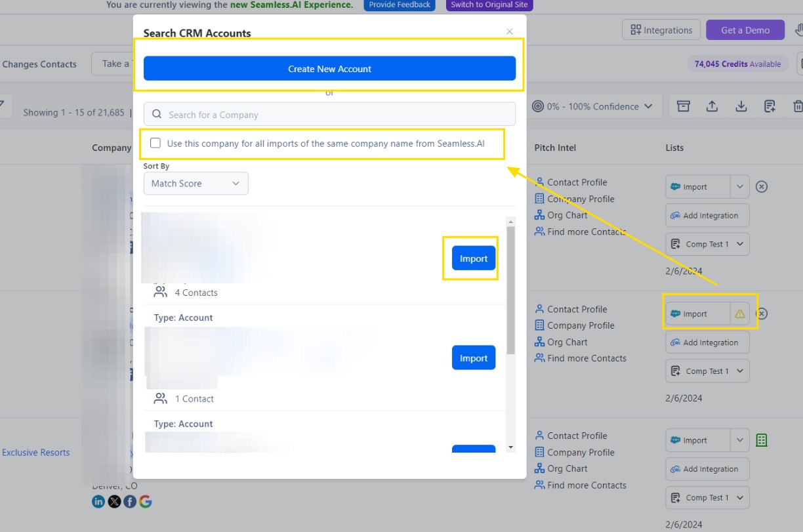Click the Import button beside the warning triangle

tap(697, 314)
